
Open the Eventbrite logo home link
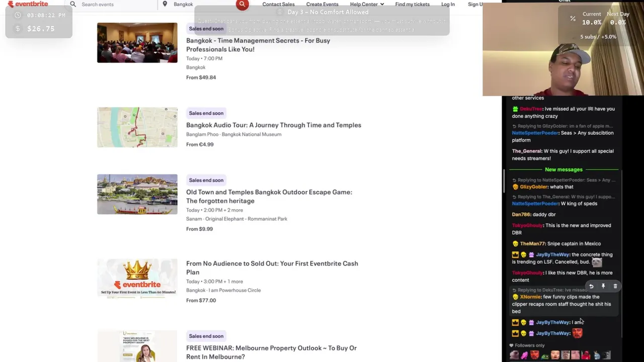28,4
